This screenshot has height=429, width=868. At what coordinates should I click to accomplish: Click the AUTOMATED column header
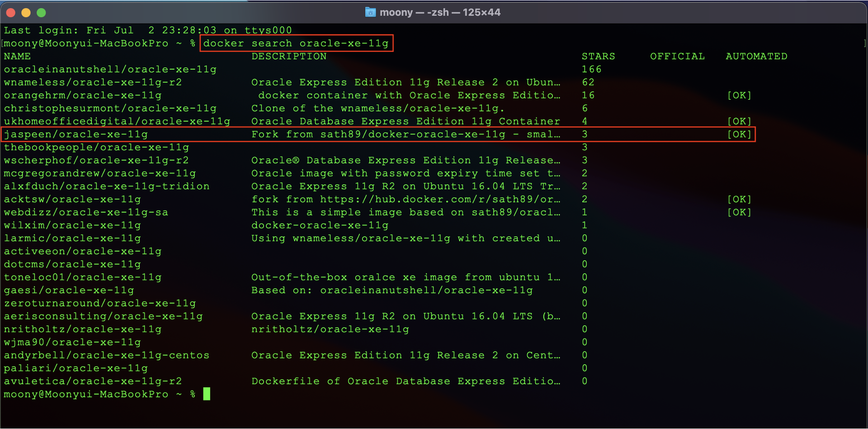[756, 57]
